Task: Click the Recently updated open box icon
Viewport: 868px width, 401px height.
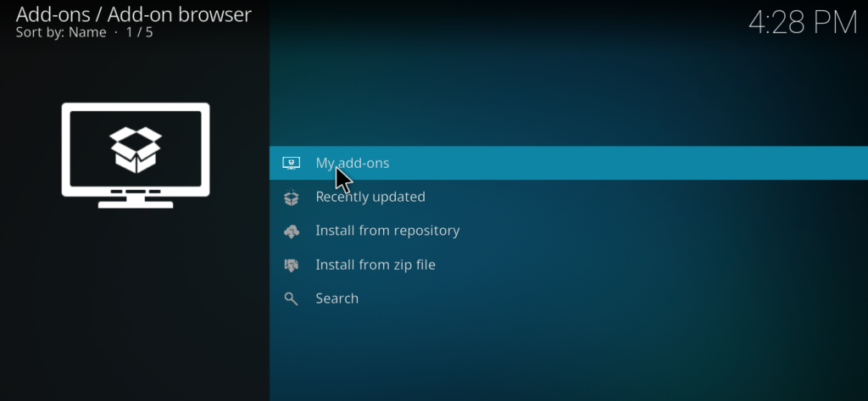Action: 292,198
